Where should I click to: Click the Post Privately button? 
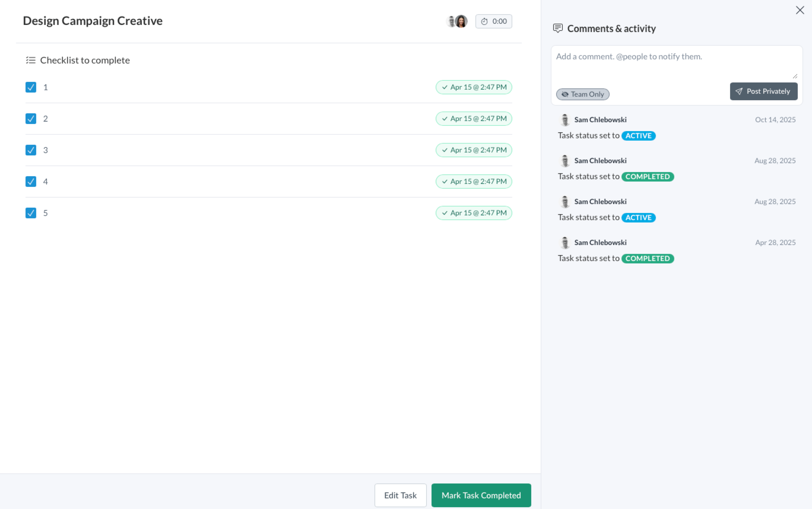[764, 91]
